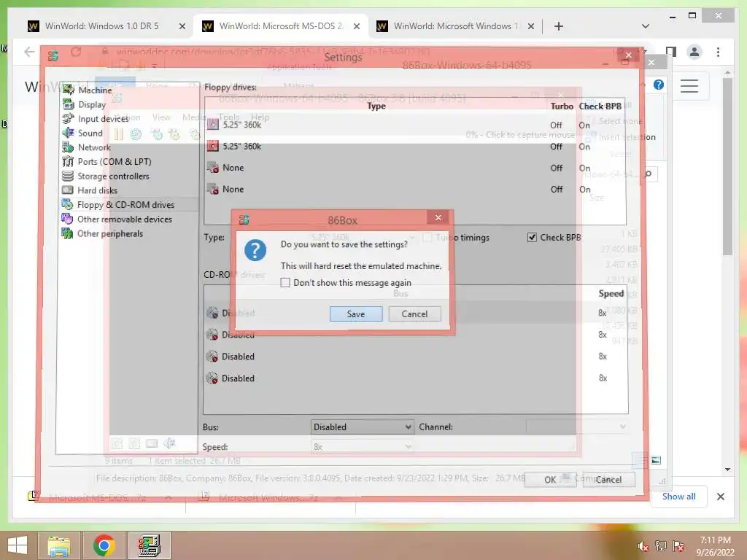Open Other removable devices category

124,219
